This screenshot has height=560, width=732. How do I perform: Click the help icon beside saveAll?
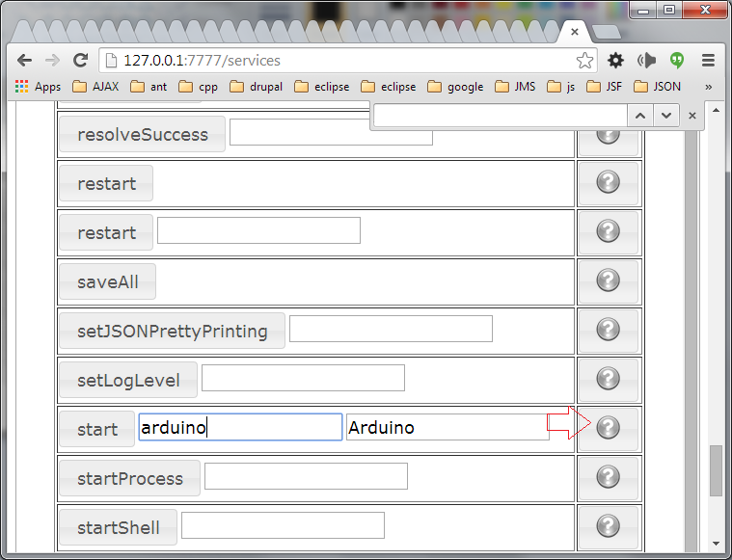(x=608, y=280)
